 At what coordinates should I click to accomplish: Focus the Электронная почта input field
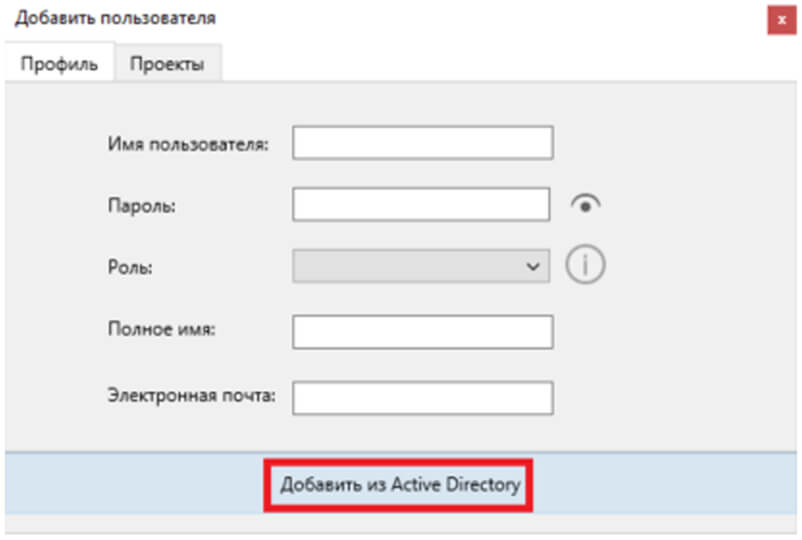pos(422,398)
